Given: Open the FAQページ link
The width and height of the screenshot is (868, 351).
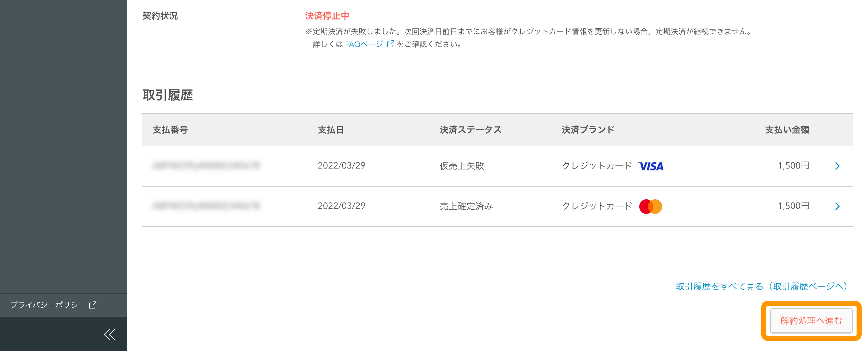Looking at the screenshot, I should point(363,43).
